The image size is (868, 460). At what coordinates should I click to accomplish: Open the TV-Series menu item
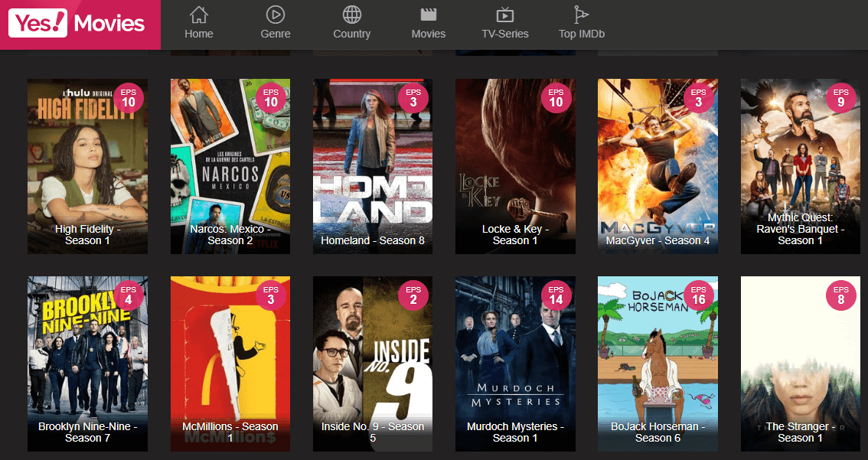pyautogui.click(x=505, y=34)
